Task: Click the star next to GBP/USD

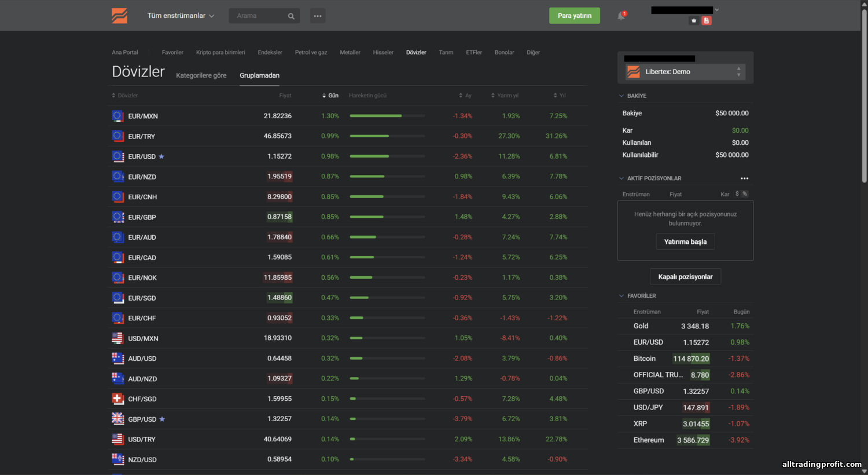Action: coord(162,419)
